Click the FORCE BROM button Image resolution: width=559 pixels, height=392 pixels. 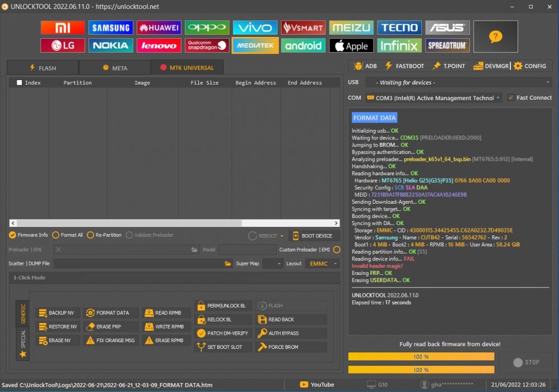click(291, 347)
